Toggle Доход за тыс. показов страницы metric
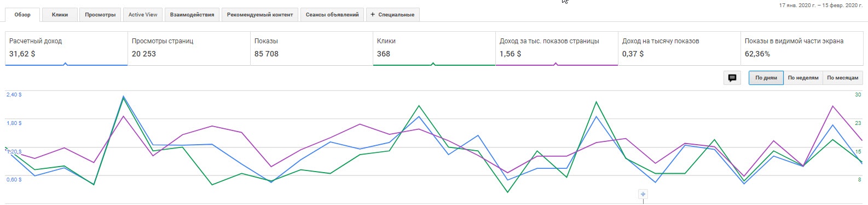This screenshot has width=868, height=205. click(x=557, y=48)
